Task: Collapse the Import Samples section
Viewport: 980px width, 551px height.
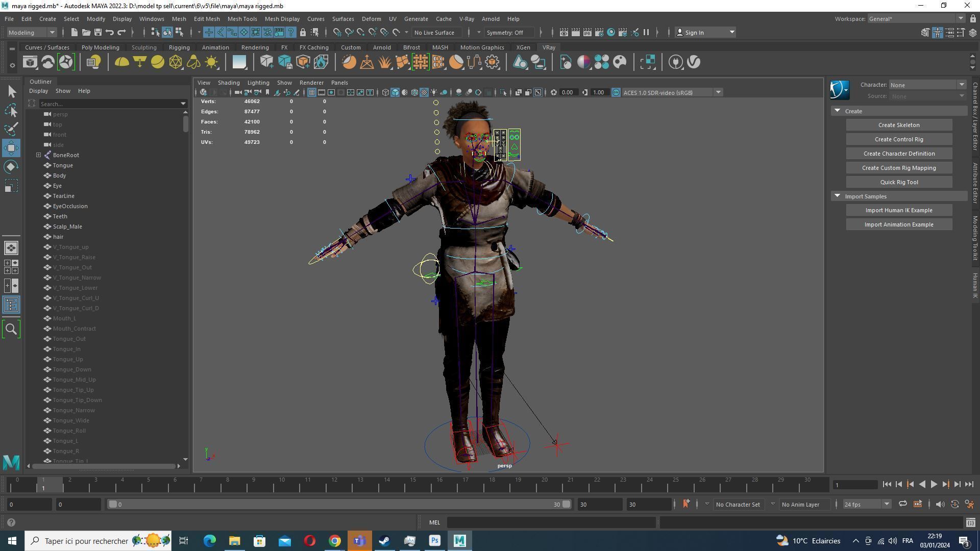Action: pyautogui.click(x=837, y=196)
